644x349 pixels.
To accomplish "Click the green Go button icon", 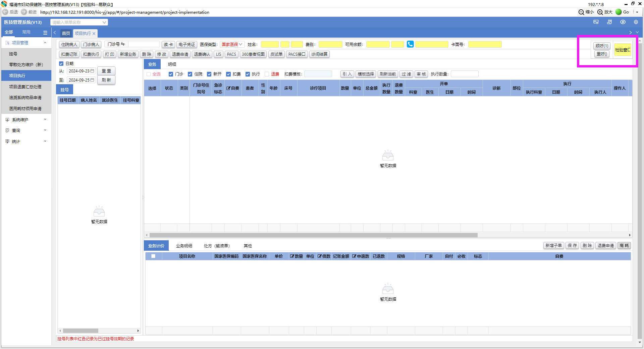I will coord(619,12).
